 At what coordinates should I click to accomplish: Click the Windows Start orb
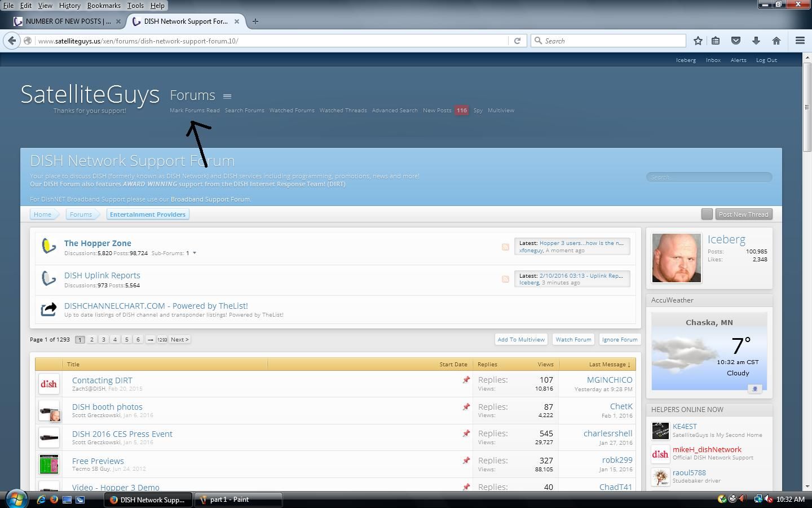(16, 500)
